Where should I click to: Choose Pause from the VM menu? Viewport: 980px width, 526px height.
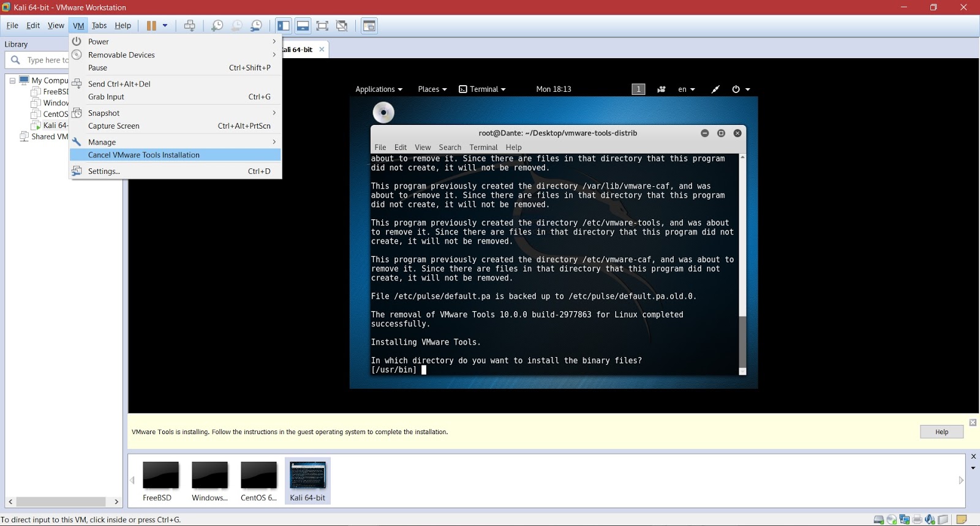point(176,68)
